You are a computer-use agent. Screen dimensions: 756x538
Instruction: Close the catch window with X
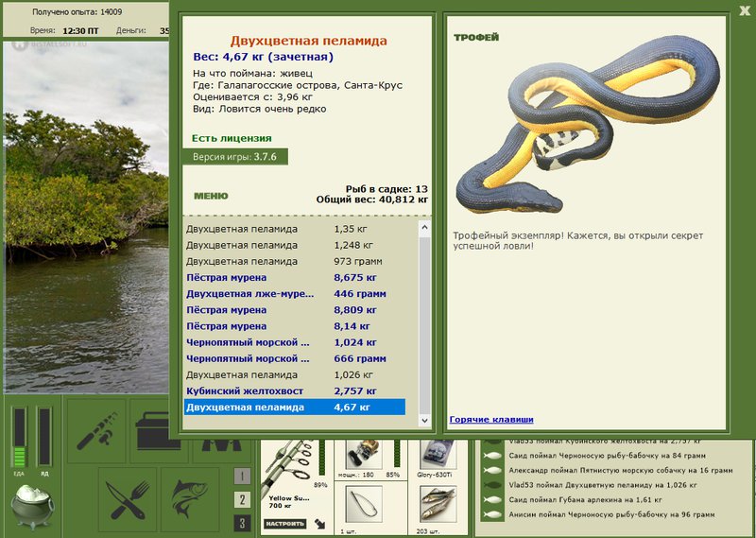[745, 10]
